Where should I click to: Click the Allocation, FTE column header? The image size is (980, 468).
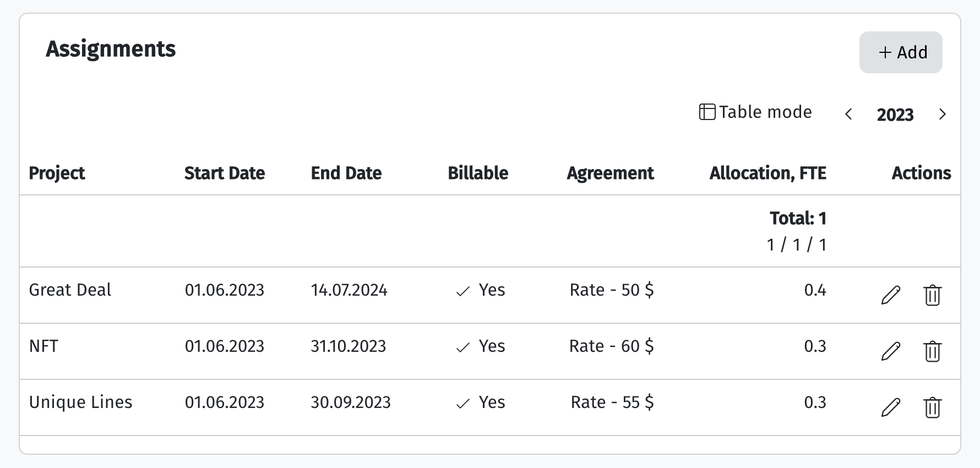click(768, 173)
